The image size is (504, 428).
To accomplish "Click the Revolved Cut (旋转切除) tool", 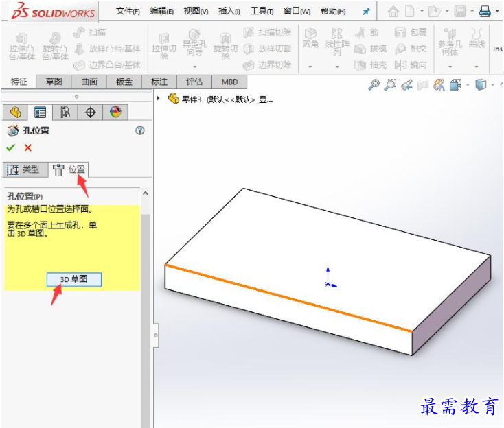I will 225,47.
